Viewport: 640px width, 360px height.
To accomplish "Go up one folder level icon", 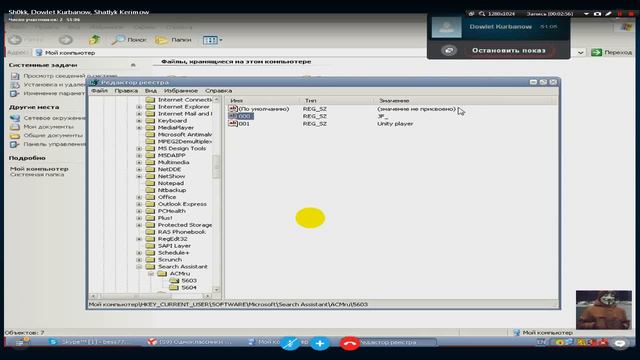I will pos(94,40).
